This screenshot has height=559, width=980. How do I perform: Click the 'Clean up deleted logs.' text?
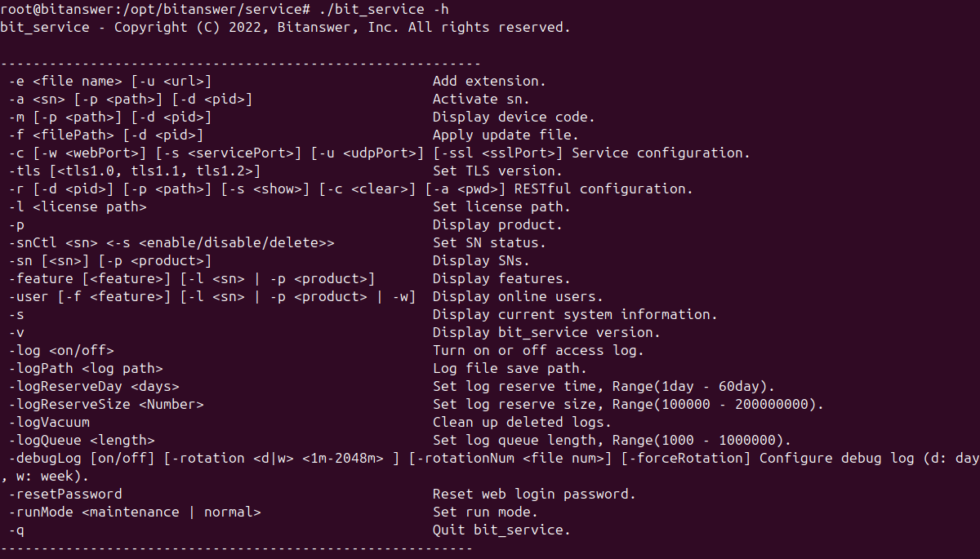coord(522,423)
